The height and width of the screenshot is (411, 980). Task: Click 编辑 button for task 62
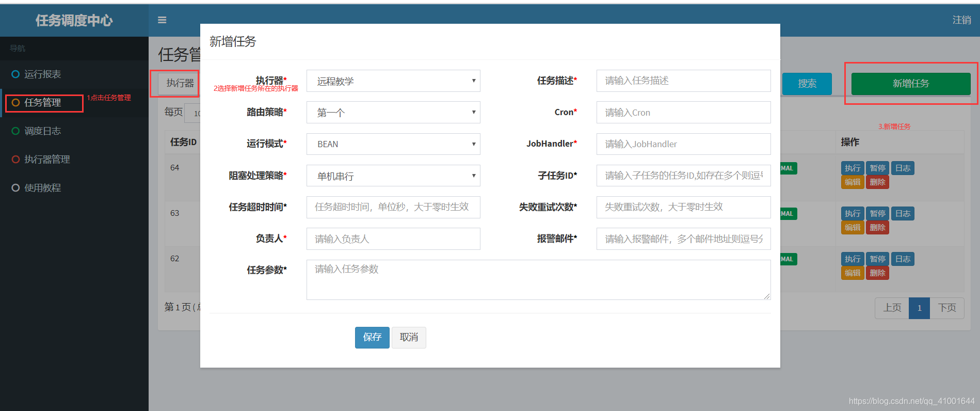coord(853,273)
